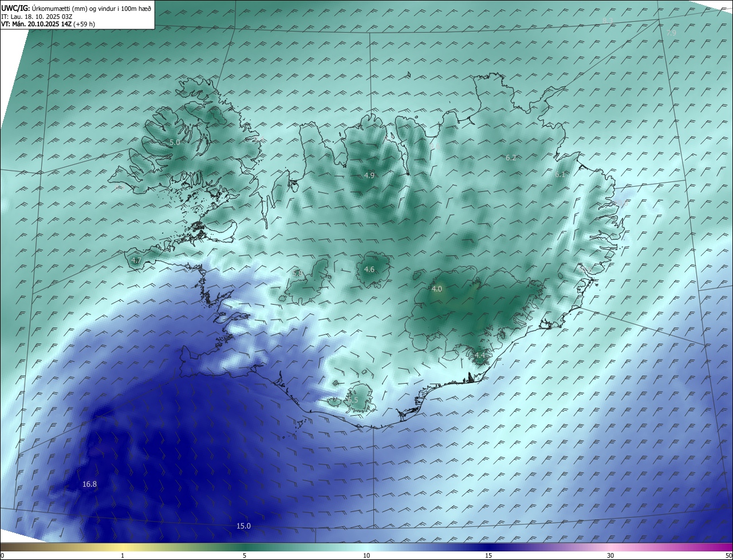Click the legend tick label 10
The height and width of the screenshot is (560, 733).
point(366,555)
